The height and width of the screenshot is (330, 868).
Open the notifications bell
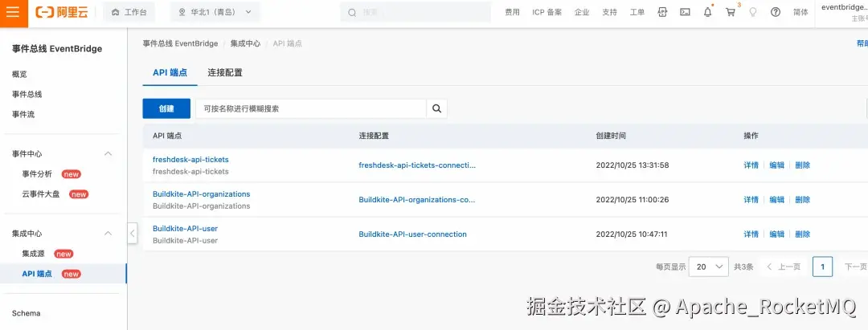coord(707,12)
